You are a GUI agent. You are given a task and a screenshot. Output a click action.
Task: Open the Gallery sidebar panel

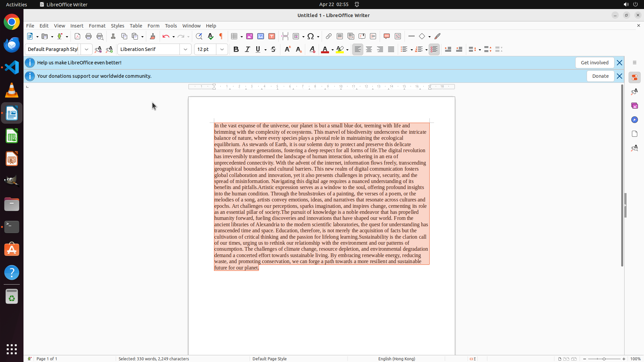(x=634, y=106)
